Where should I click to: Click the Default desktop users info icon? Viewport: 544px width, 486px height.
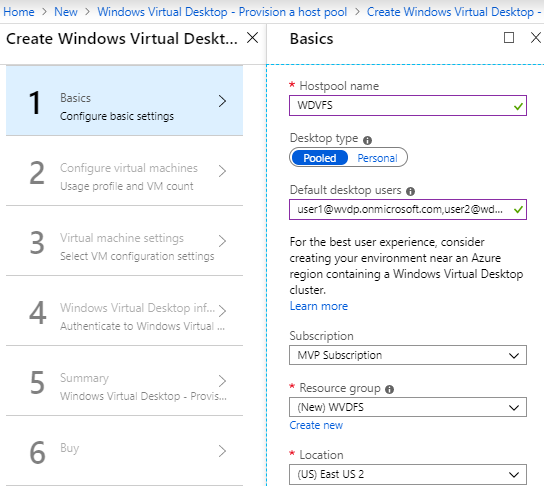coord(410,191)
